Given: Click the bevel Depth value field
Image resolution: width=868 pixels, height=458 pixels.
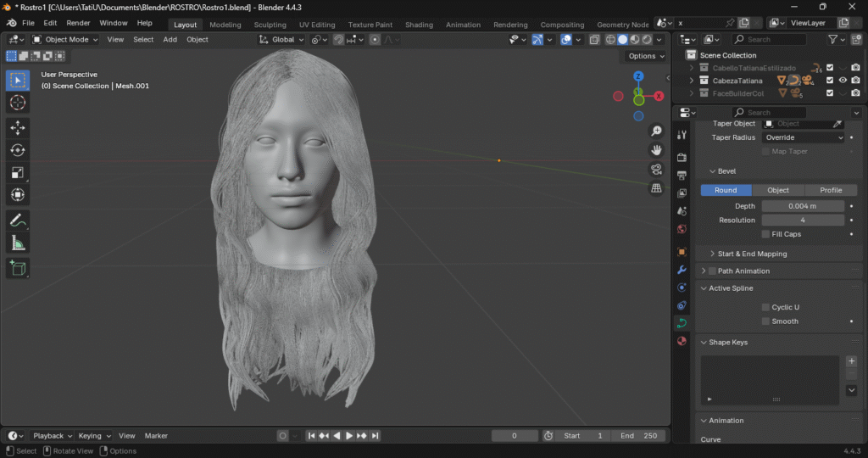Looking at the screenshot, I should tap(803, 206).
